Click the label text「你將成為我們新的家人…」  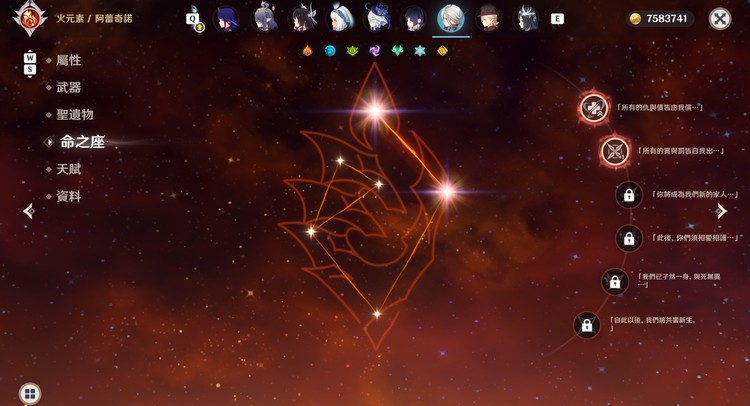[695, 195]
